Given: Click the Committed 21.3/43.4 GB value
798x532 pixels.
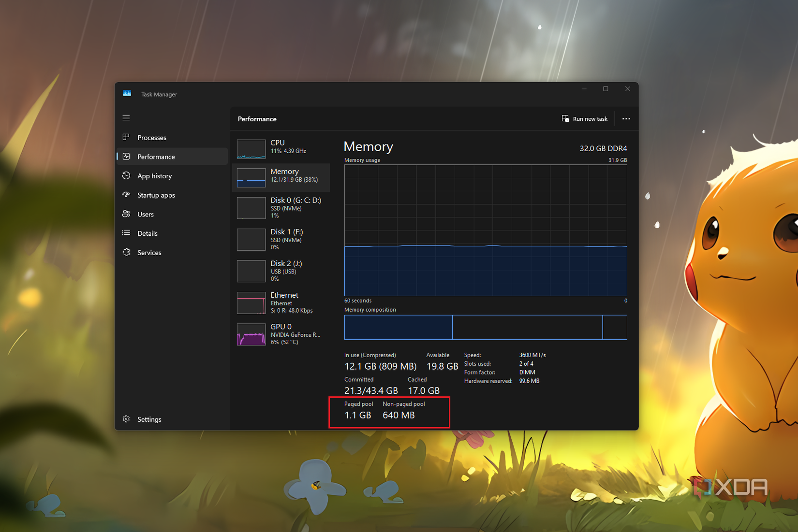Looking at the screenshot, I should [371, 390].
